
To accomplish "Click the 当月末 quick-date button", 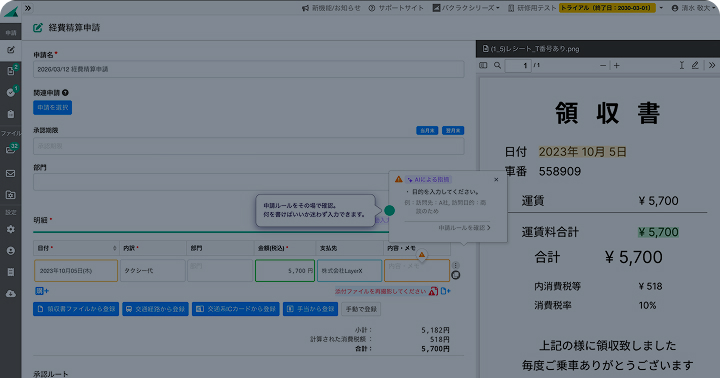I will (427, 130).
